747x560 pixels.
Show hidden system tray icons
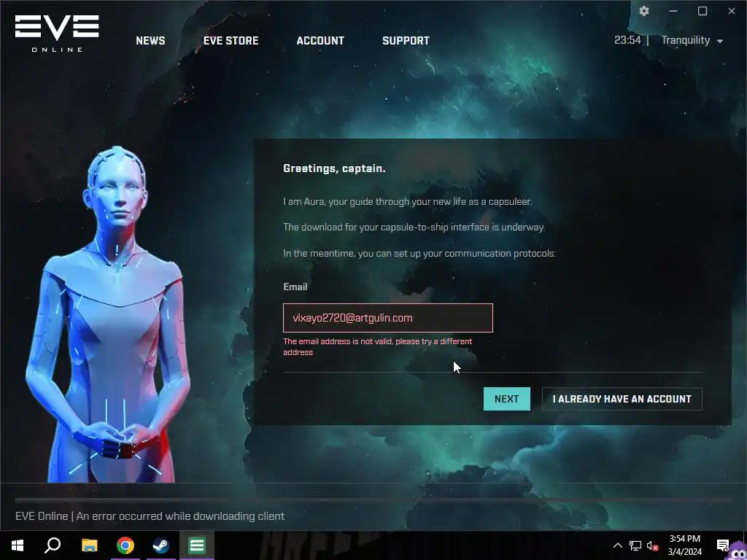(617, 545)
